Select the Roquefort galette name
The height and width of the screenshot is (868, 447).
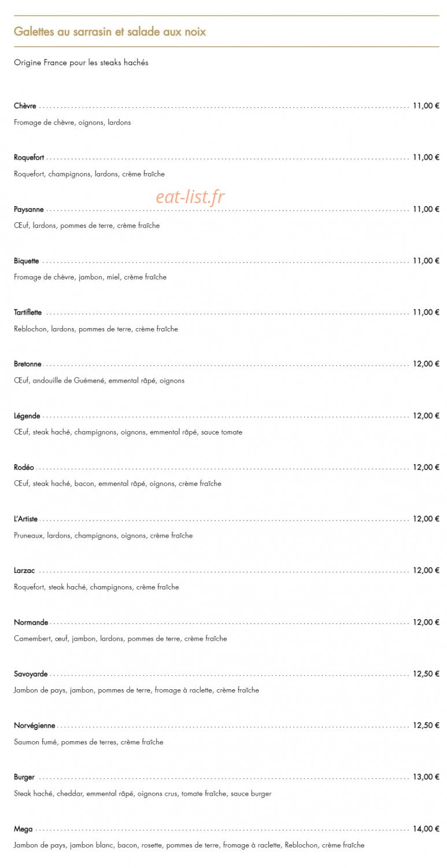click(x=29, y=157)
